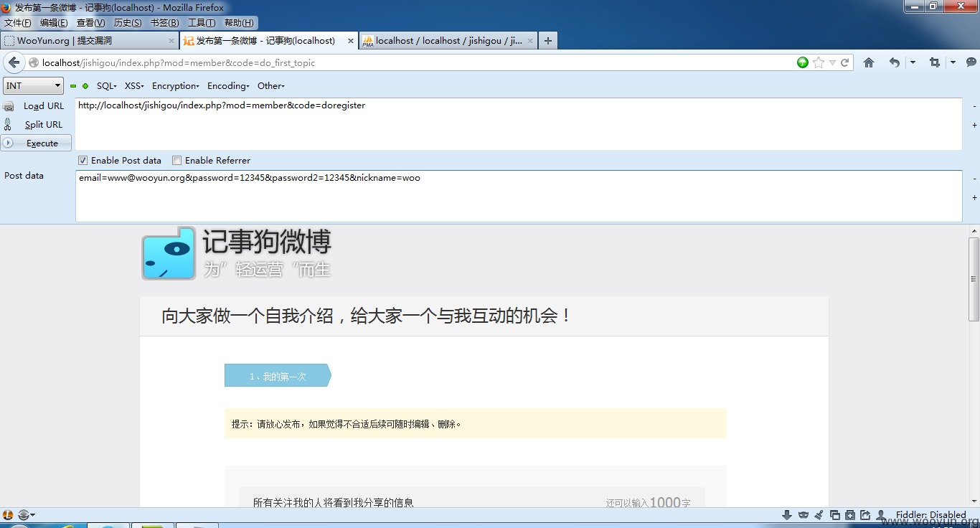Toggle the Enable Referrer checkbox
980x528 pixels.
pos(176,160)
